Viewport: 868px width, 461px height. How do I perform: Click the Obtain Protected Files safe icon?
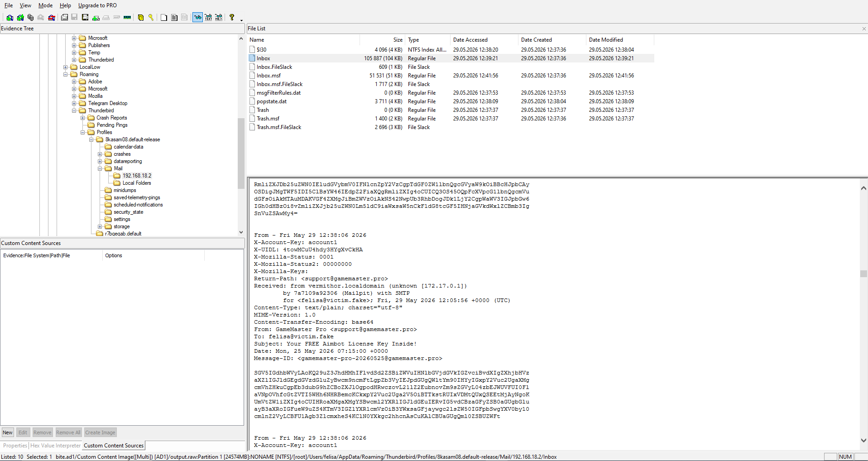pos(141,17)
